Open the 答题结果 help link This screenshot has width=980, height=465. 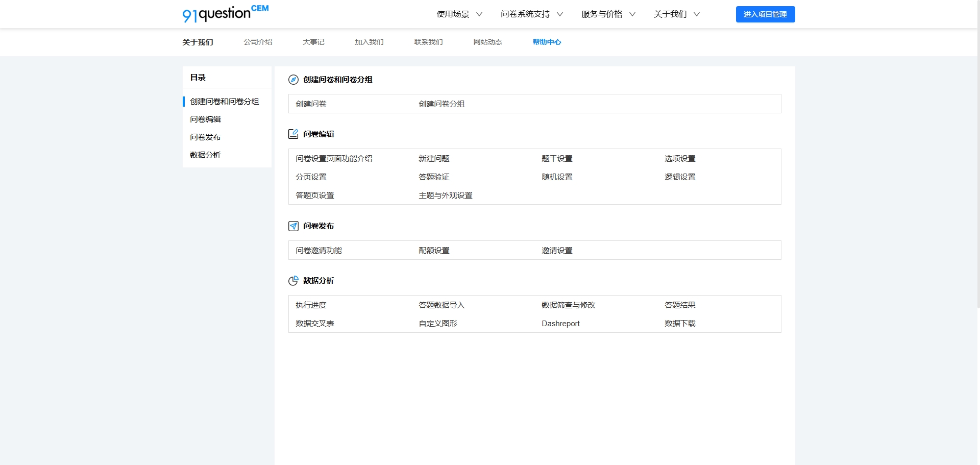[680, 305]
